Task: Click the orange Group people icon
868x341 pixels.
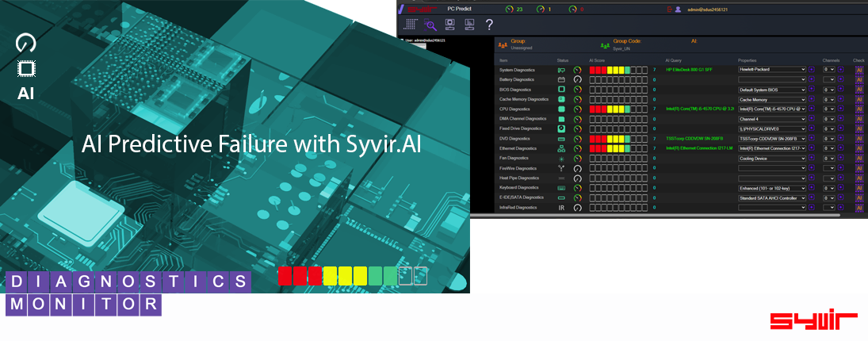Action: [x=503, y=45]
